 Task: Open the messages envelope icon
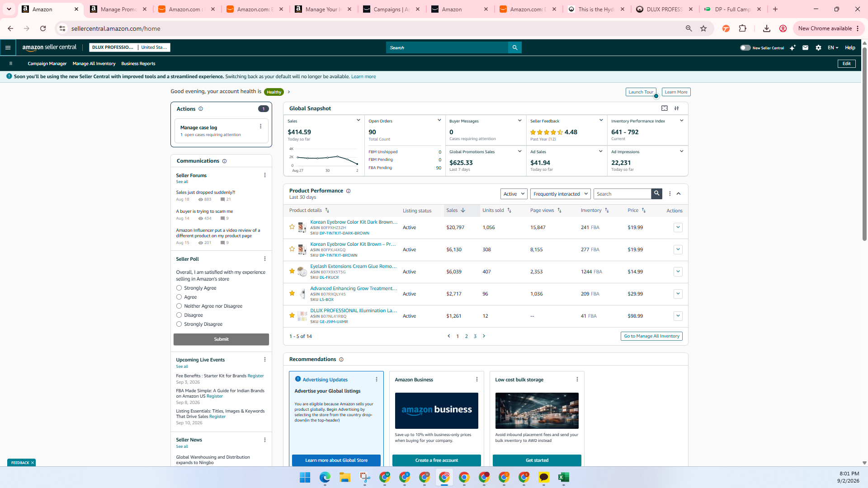805,47
